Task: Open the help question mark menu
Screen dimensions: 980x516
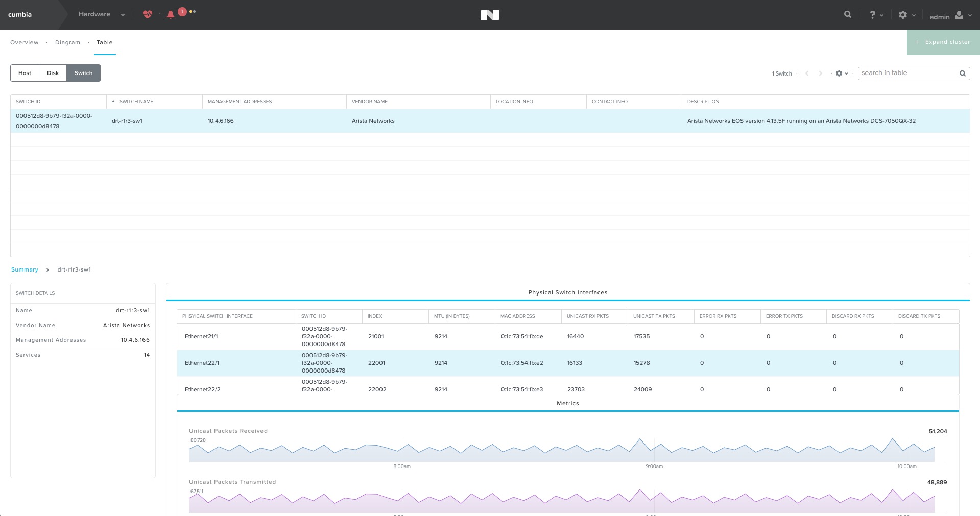Action: tap(876, 15)
